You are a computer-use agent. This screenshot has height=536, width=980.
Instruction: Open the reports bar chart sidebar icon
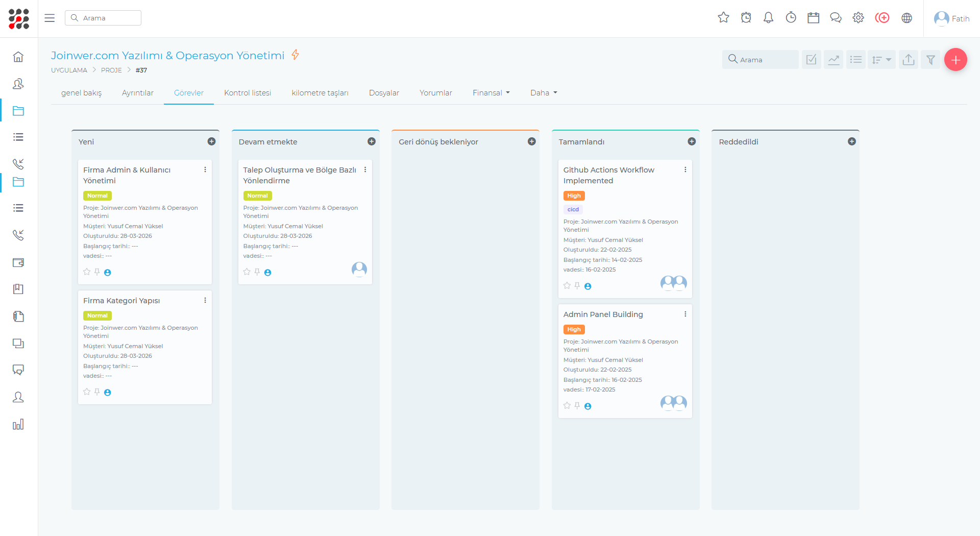(x=18, y=424)
